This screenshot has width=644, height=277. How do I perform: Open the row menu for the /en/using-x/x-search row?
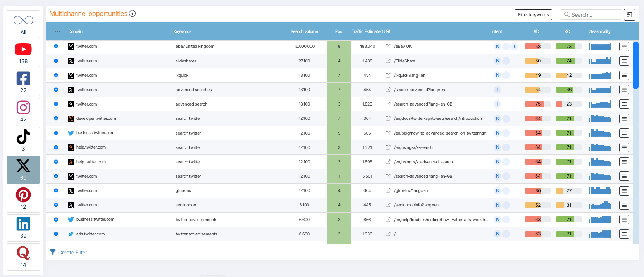tap(624, 147)
